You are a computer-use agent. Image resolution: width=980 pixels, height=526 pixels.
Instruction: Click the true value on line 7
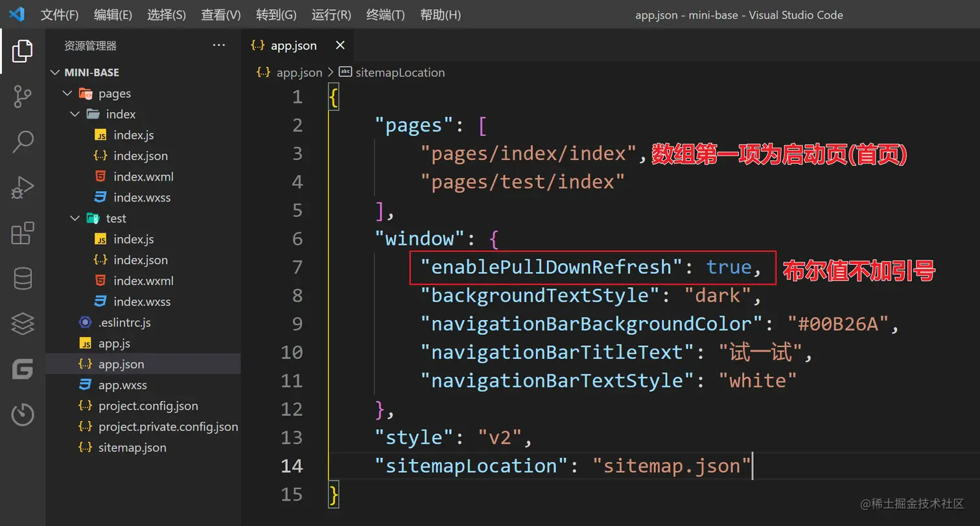(x=729, y=268)
